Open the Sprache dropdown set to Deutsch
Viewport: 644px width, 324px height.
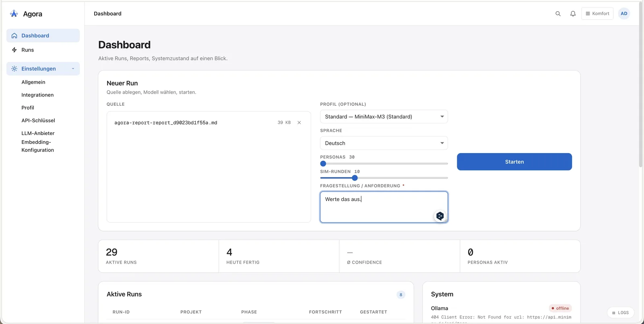pos(384,143)
